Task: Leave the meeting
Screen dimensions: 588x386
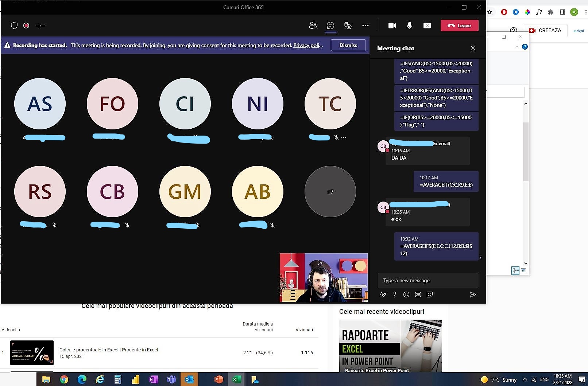Action: click(459, 26)
